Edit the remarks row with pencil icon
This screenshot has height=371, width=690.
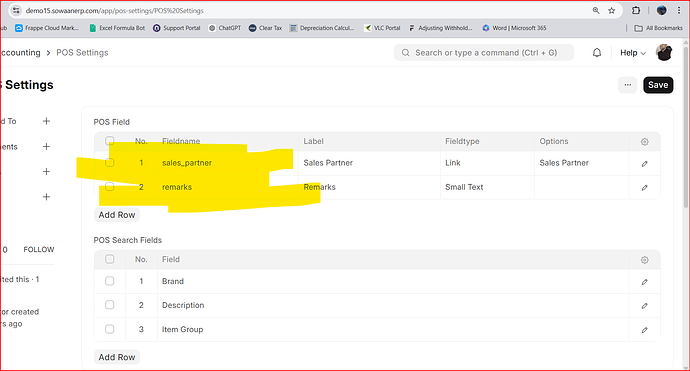click(x=644, y=187)
